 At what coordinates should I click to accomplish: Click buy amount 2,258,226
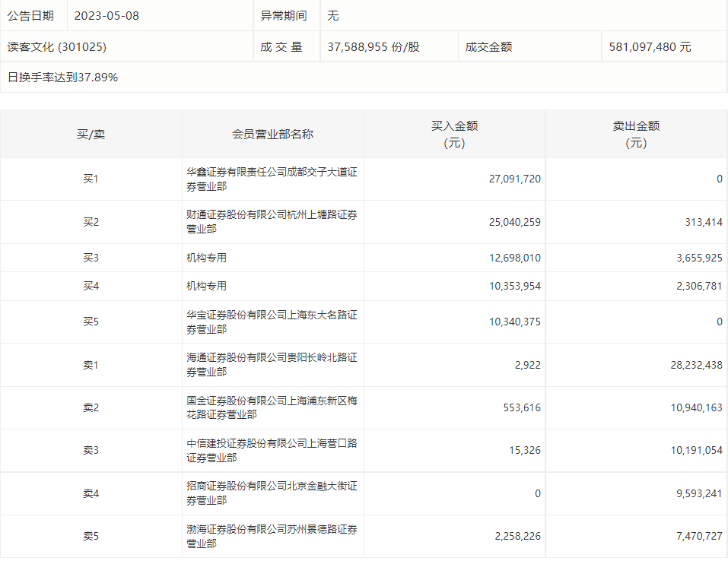518,537
